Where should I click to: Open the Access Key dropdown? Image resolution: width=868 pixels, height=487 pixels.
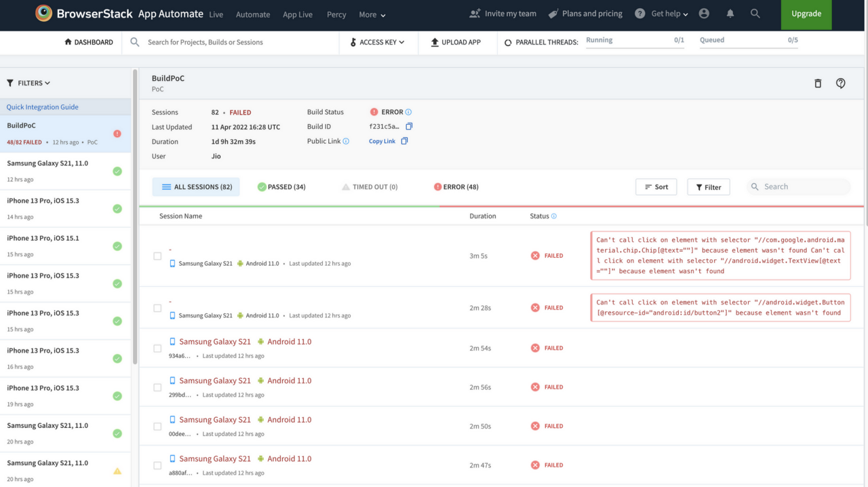377,42
